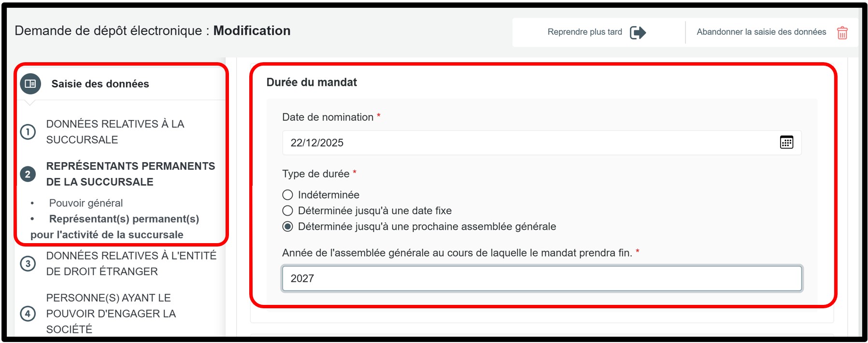Choose Déterminée jusqu'à une prochaine assemblée générale
868x343 pixels.
point(288,227)
